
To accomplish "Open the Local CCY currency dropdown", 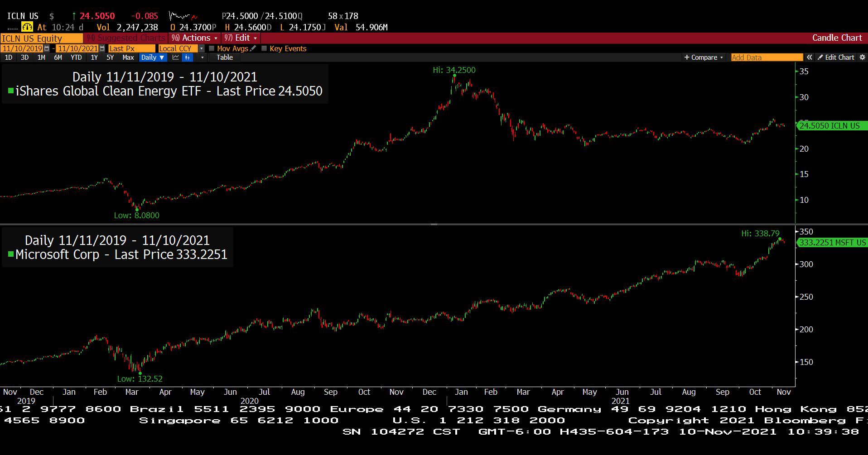I will [202, 48].
